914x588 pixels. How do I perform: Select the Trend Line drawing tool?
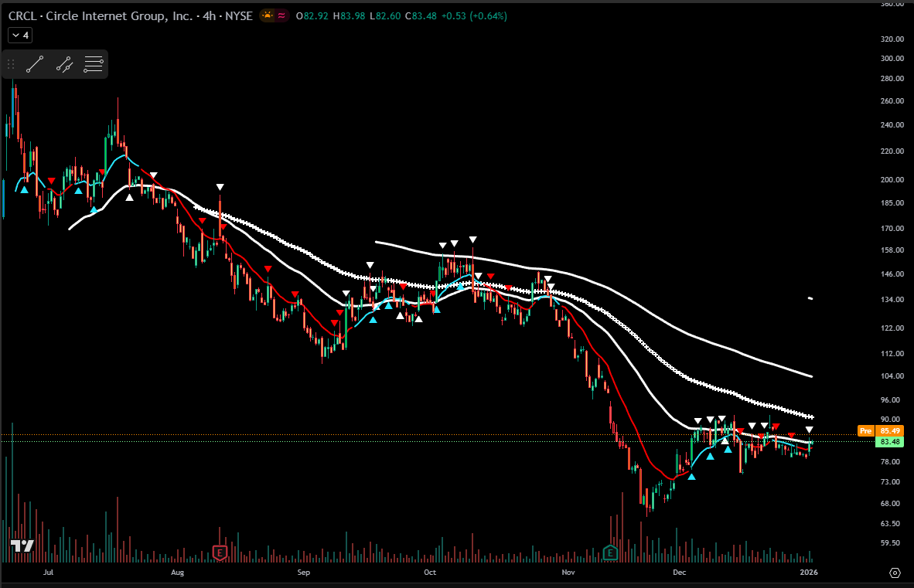[x=35, y=64]
